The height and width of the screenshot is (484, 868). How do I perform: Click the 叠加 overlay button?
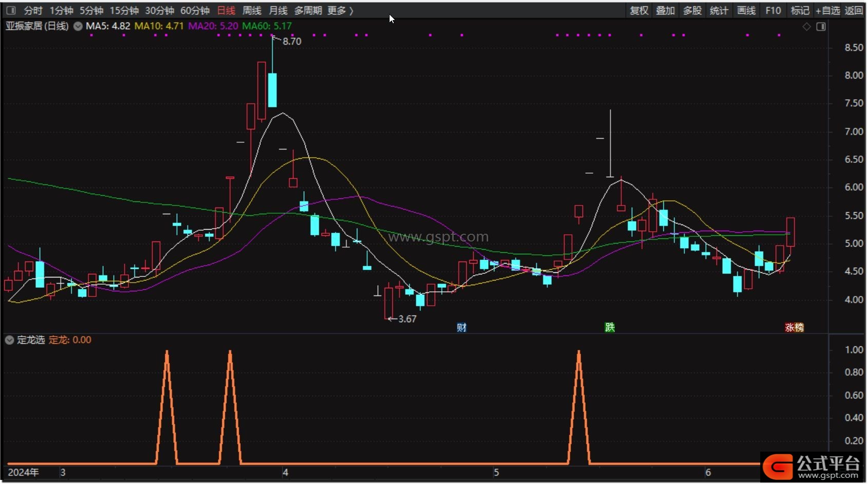pyautogui.click(x=665, y=10)
